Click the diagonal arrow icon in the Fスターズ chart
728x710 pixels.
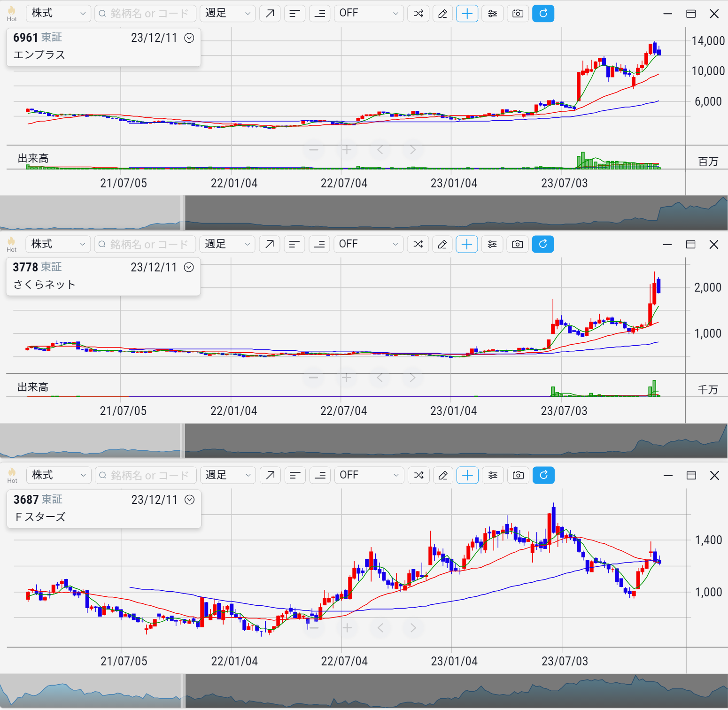click(270, 475)
